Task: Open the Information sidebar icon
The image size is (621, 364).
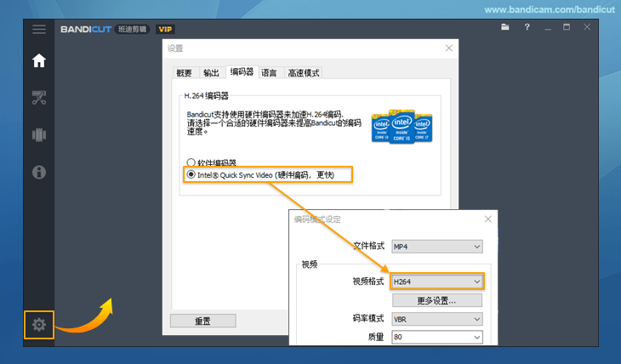Action: 39,173
